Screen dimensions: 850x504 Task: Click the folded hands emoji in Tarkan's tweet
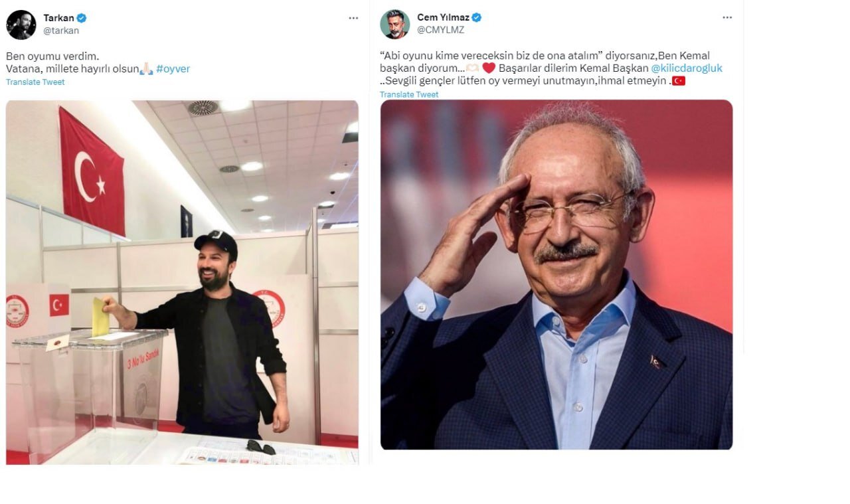(x=147, y=68)
